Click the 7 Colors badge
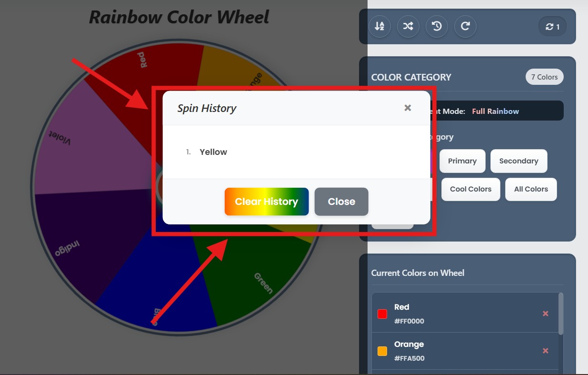The width and height of the screenshot is (588, 375). [x=544, y=77]
